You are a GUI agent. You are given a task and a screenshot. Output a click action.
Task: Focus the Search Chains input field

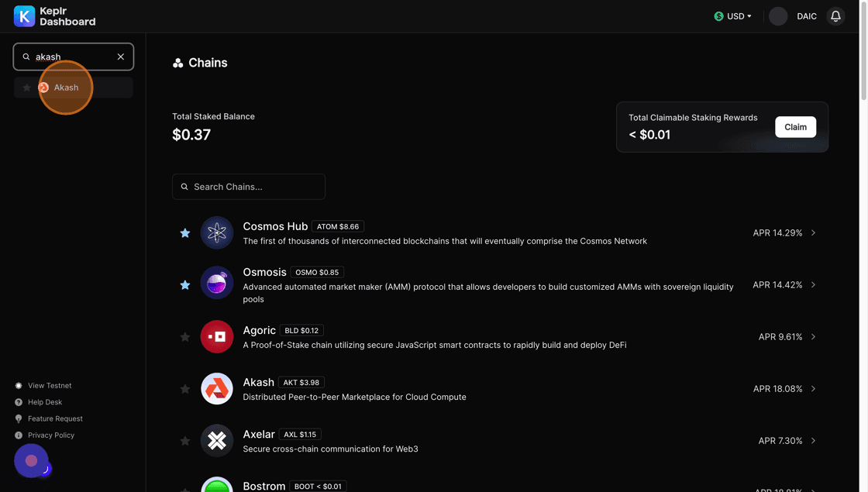256,187
